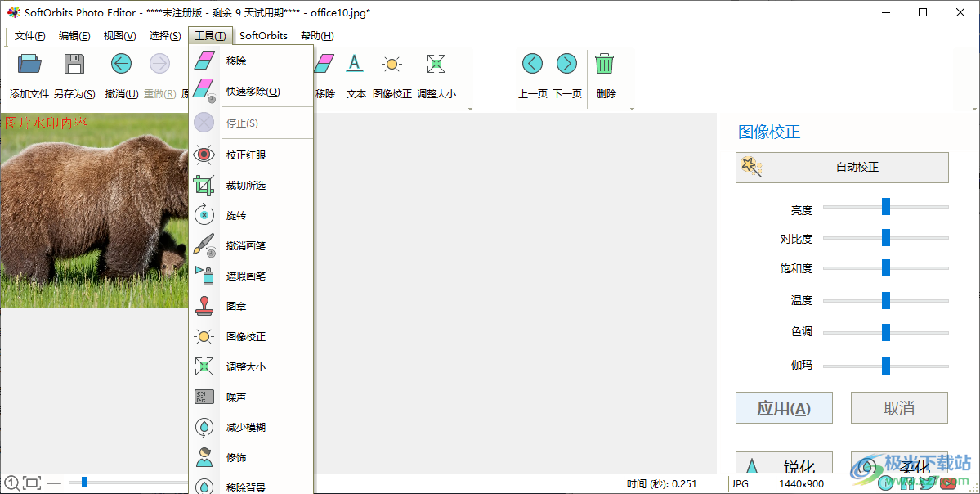Viewport: 980px width, 494px height.
Task: Click the 修饰 retouch portrait icon
Action: click(204, 457)
